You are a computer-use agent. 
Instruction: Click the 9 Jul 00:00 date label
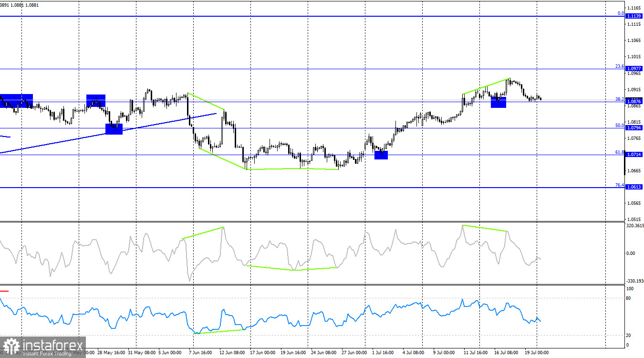tap(445, 353)
